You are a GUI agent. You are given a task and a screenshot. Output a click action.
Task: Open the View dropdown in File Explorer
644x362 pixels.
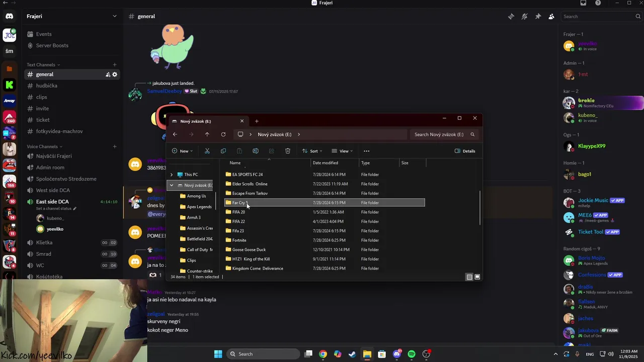tap(342, 151)
